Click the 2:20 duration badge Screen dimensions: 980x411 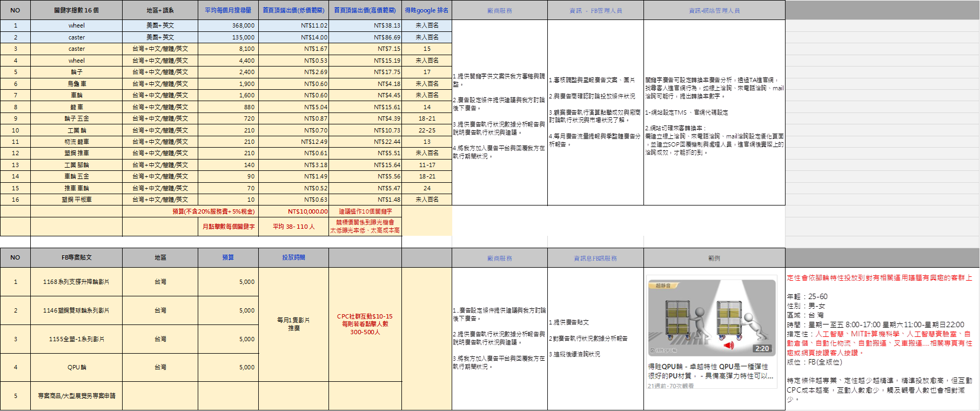762,349
